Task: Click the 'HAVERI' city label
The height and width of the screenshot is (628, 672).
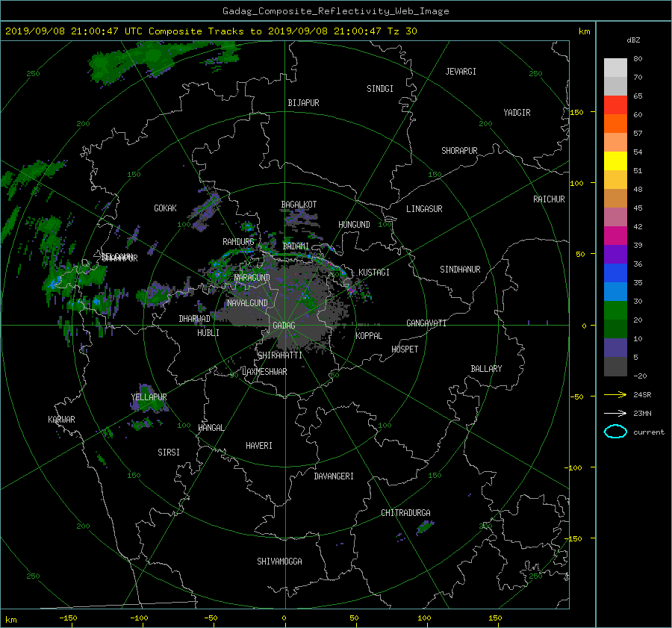Action: click(259, 446)
